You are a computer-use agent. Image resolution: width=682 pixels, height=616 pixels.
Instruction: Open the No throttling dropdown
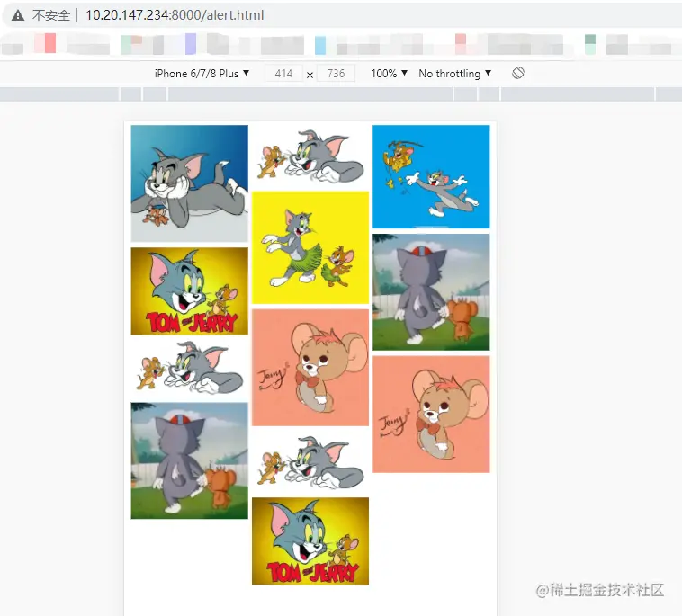tap(454, 74)
